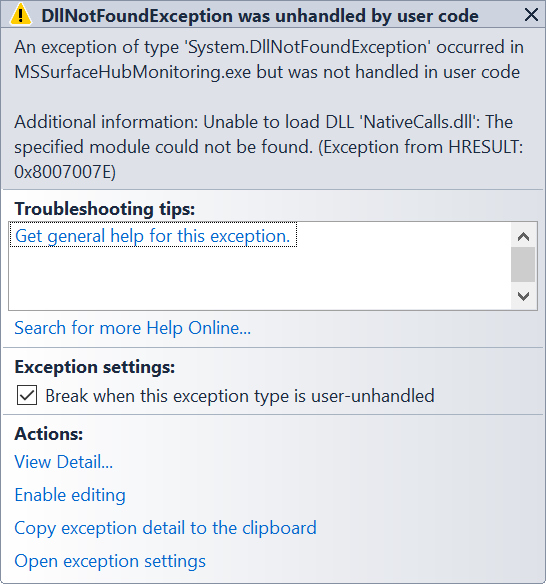Click the 'Actions:' section heading
Screen dimensions: 546x584
pyautogui.click(x=49, y=434)
